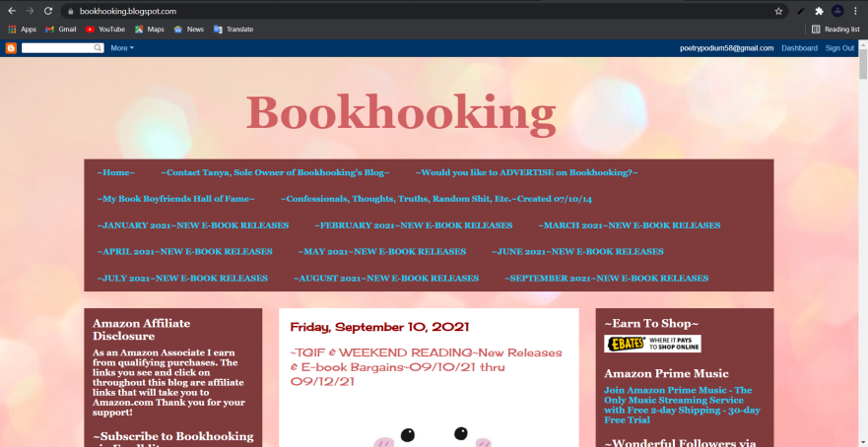
Task: Click the address bar URL
Action: tap(128, 11)
